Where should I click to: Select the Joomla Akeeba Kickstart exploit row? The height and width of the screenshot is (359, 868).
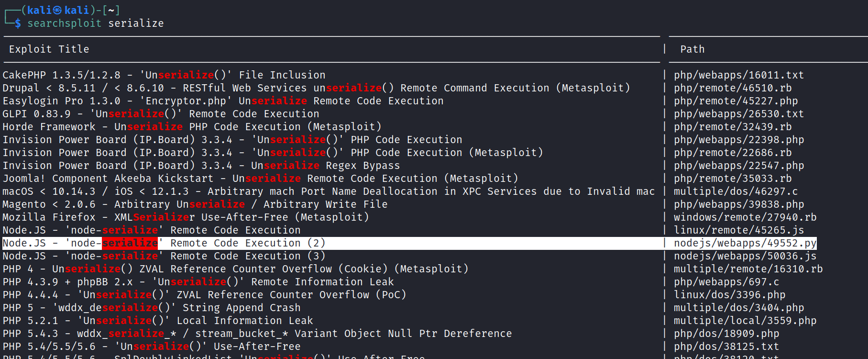[260, 179]
